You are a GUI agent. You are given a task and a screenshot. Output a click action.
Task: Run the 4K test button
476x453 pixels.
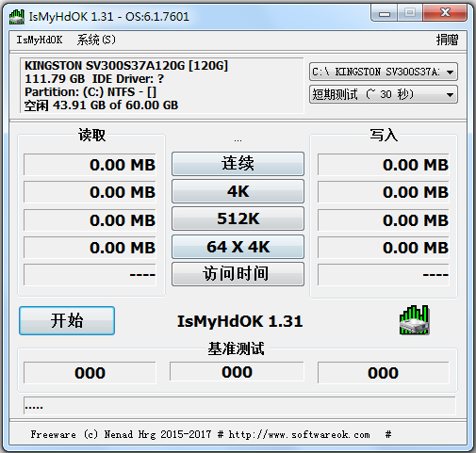click(x=238, y=191)
